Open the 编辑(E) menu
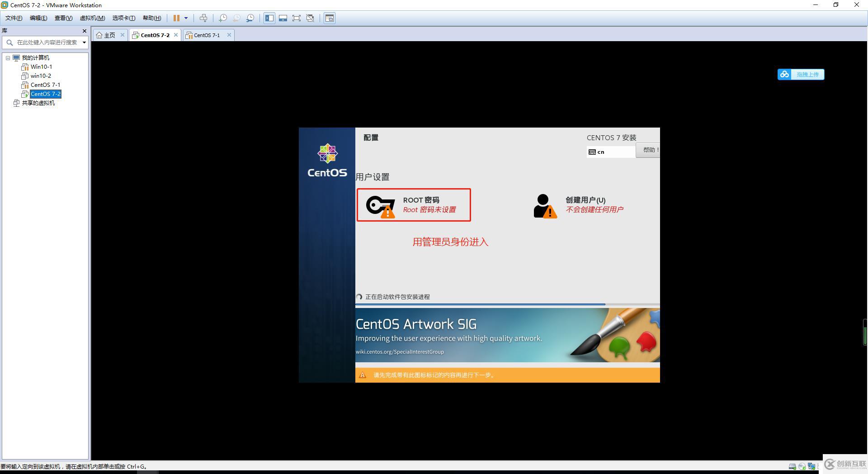Image resolution: width=868 pixels, height=474 pixels. [38, 18]
